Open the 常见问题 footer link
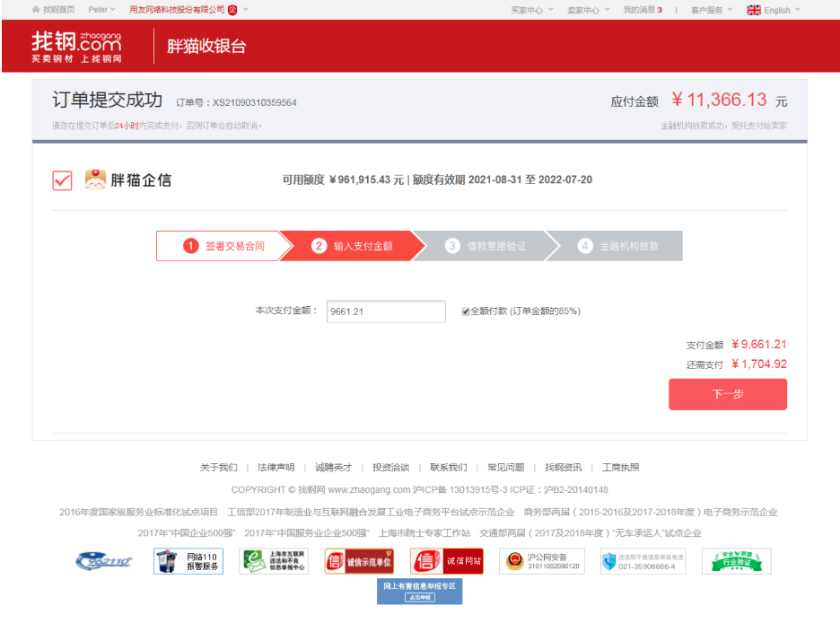The height and width of the screenshot is (632, 840). point(506,468)
